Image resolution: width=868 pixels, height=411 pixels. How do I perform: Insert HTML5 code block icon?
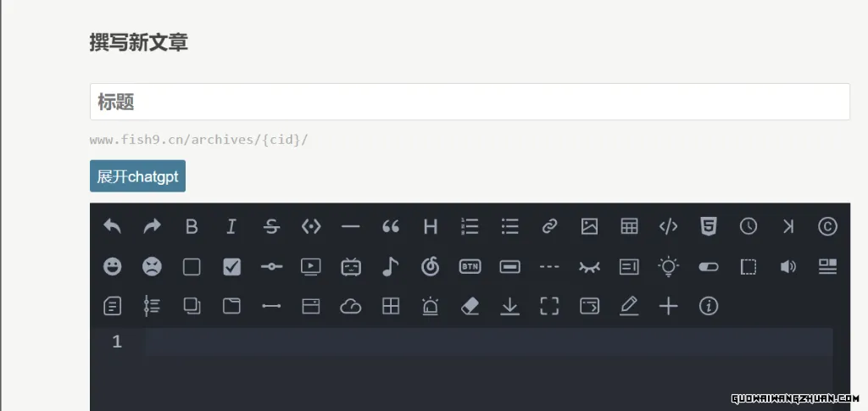(709, 226)
